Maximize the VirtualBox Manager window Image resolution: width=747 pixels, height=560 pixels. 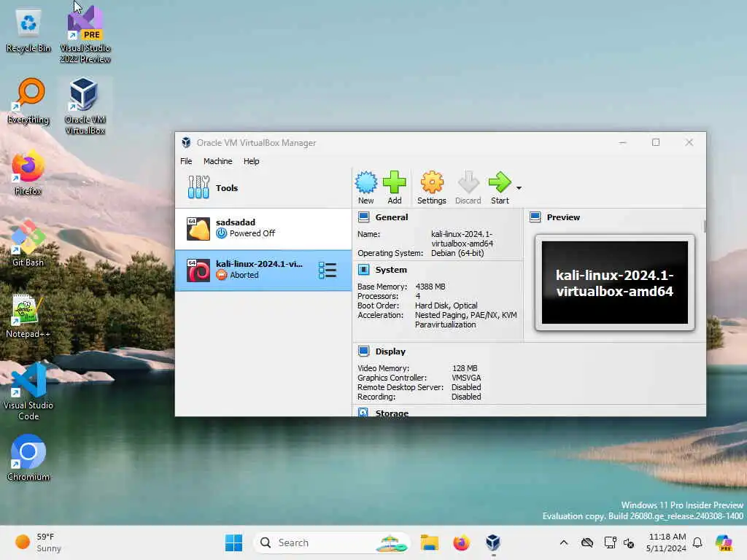(x=656, y=142)
